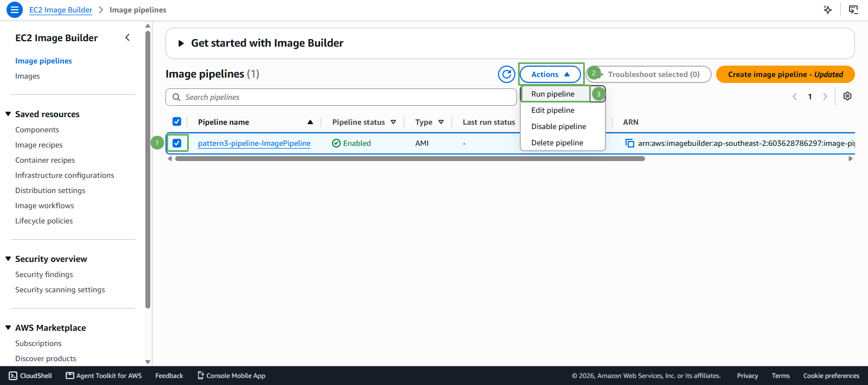
Task: Click the Last run status column header
Action: click(x=489, y=122)
